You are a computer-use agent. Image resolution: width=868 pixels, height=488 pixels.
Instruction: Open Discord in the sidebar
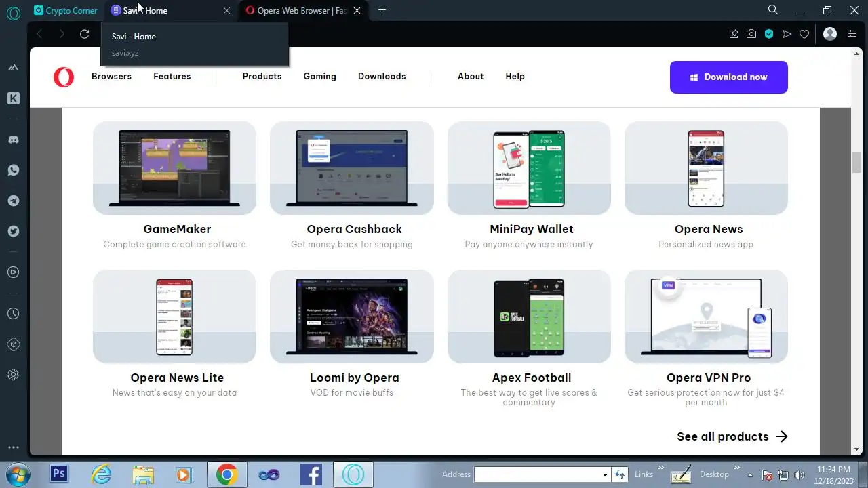click(x=14, y=140)
